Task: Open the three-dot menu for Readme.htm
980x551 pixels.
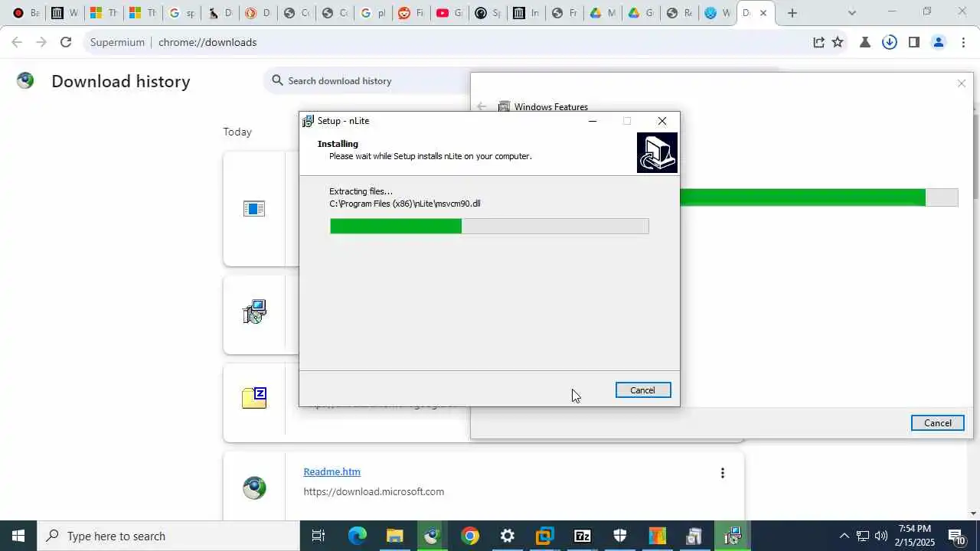Action: coord(722,473)
